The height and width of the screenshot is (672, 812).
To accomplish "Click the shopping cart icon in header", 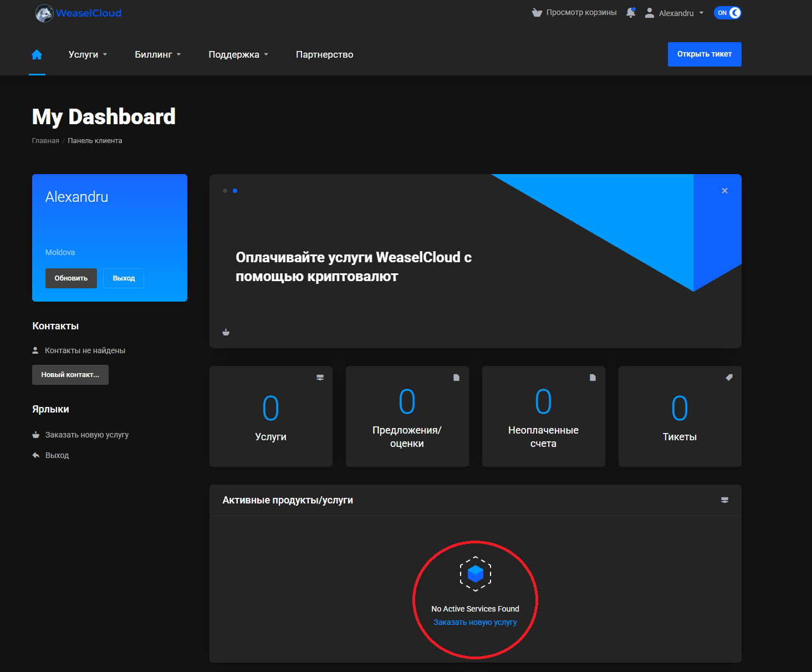I will (x=537, y=13).
